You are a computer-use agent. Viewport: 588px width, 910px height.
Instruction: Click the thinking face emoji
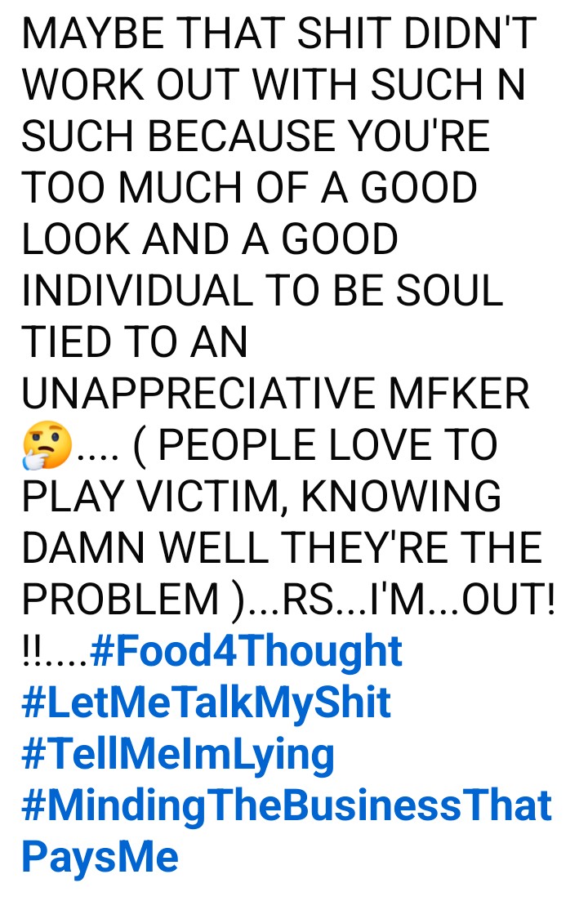(x=47, y=446)
